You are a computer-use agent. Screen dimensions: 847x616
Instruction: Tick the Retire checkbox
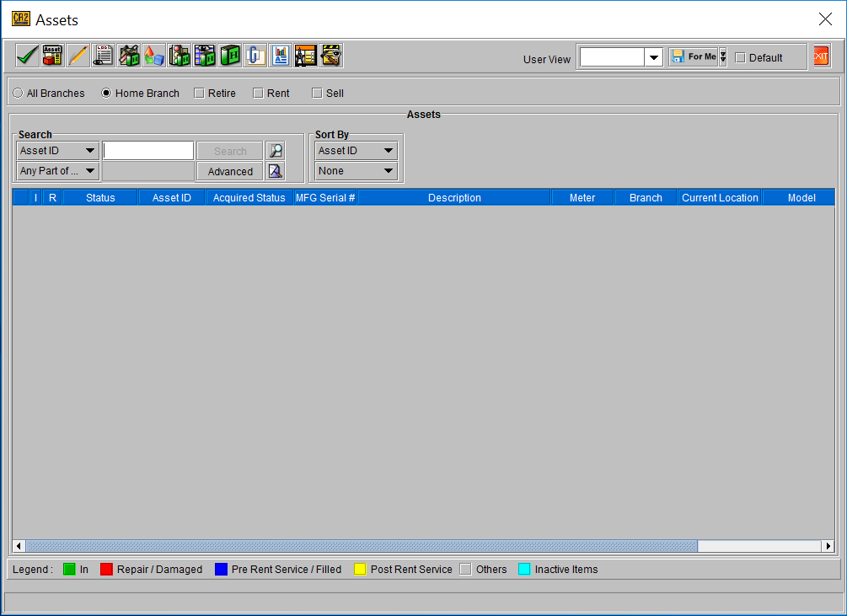(x=200, y=94)
